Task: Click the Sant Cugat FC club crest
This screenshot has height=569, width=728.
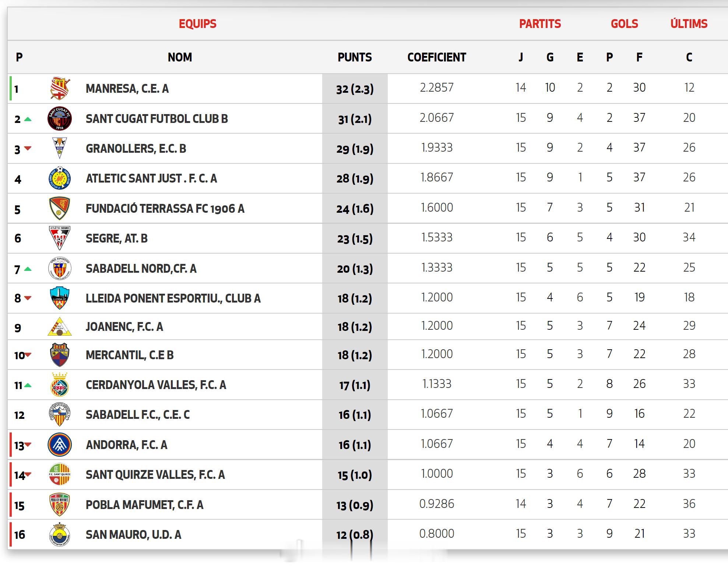Action: tap(60, 119)
